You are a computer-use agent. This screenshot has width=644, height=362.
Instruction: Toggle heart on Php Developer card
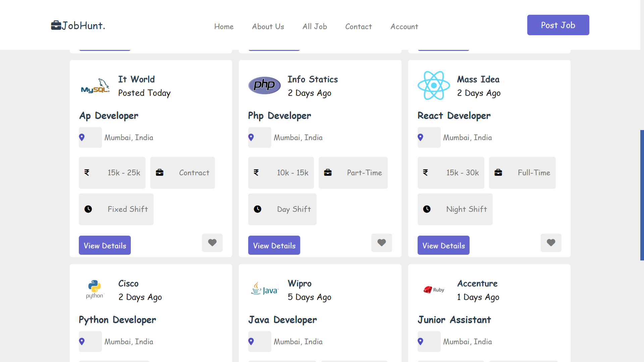tap(381, 243)
